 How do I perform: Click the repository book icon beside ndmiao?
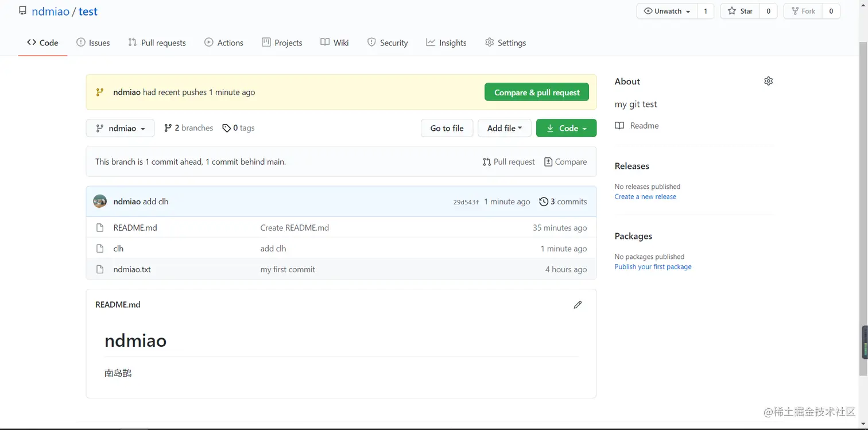click(x=22, y=11)
